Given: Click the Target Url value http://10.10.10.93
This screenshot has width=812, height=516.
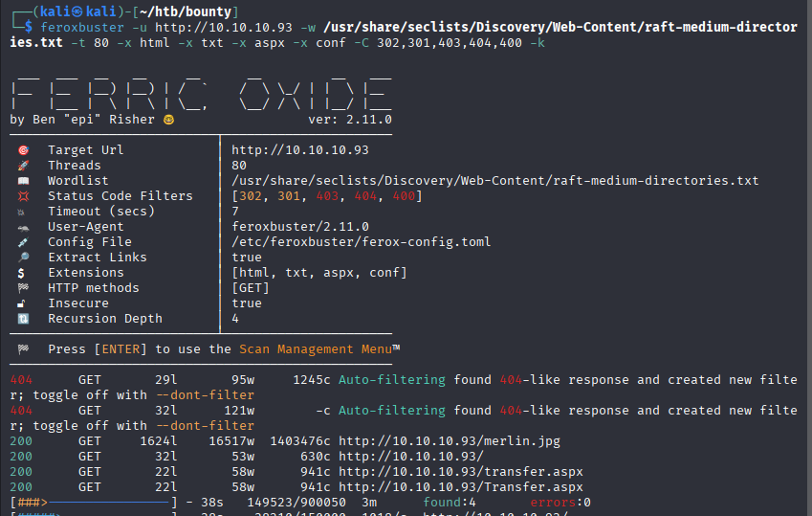Looking at the screenshot, I should 300,150.
